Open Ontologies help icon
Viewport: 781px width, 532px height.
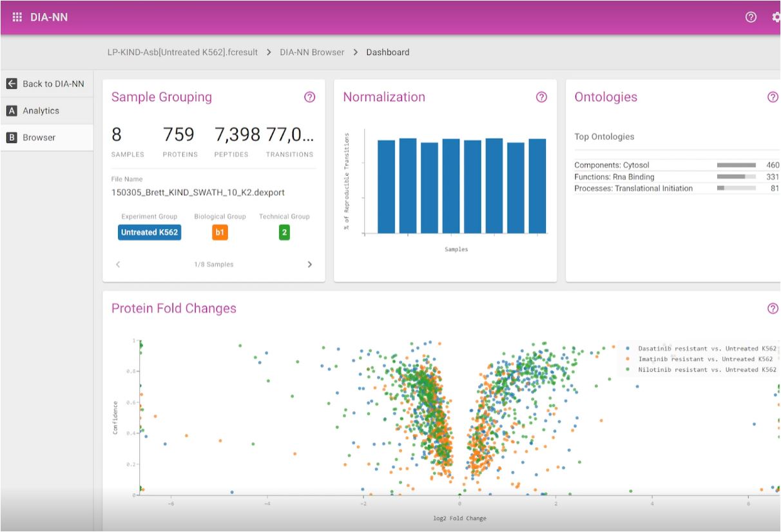point(773,97)
